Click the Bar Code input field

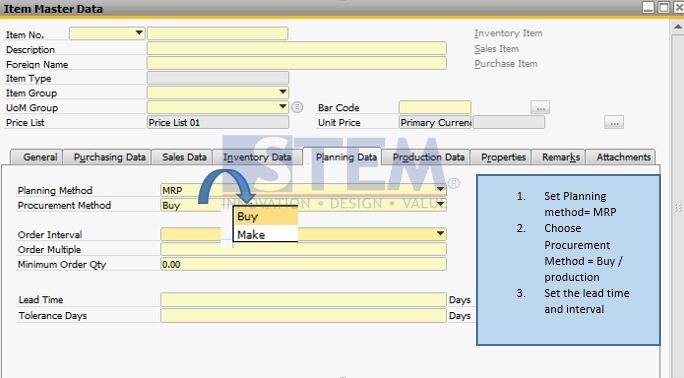point(435,107)
